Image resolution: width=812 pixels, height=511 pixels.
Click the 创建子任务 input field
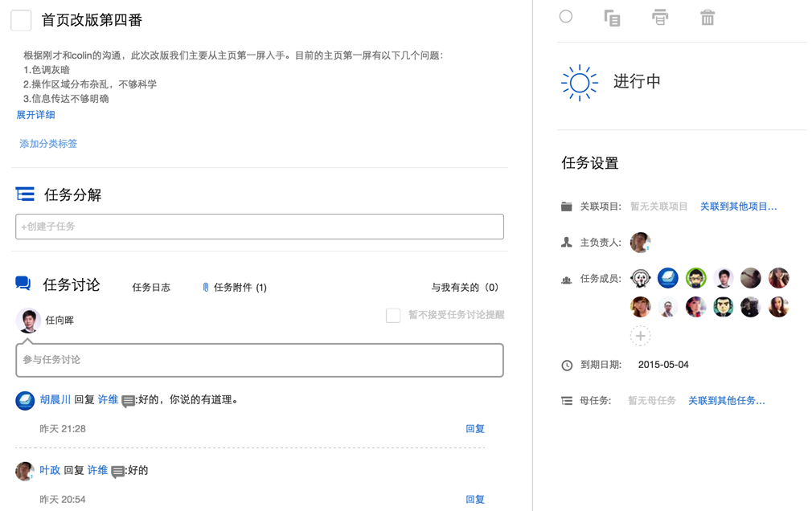(x=260, y=227)
